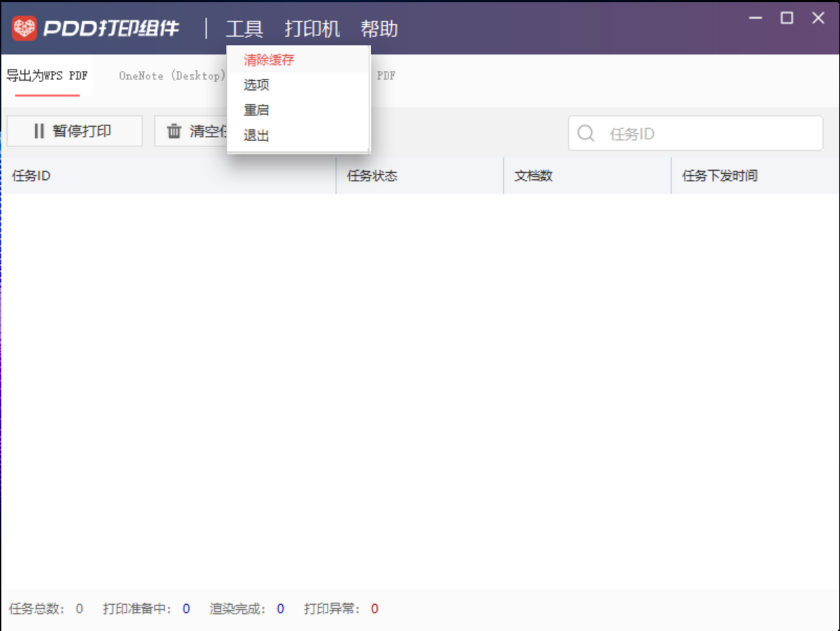Screen dimensions: 840x631
Task: Click the 打印异常 count in the status bar
Action: click(x=374, y=609)
